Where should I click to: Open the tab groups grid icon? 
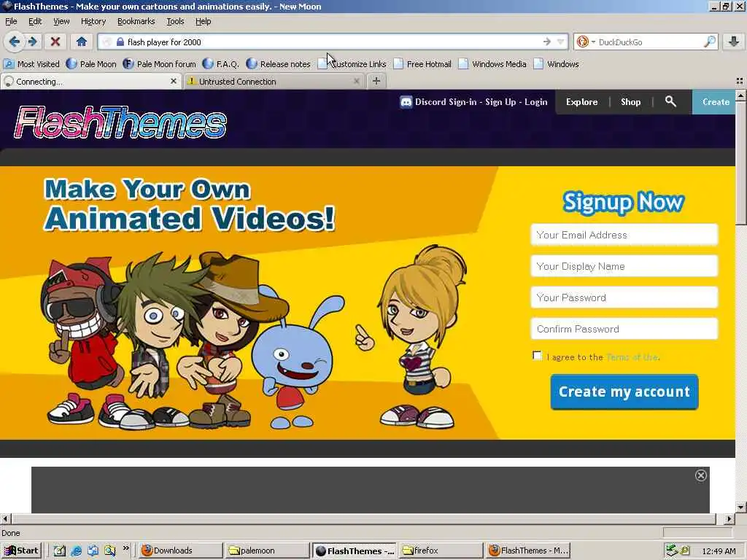pos(740,82)
